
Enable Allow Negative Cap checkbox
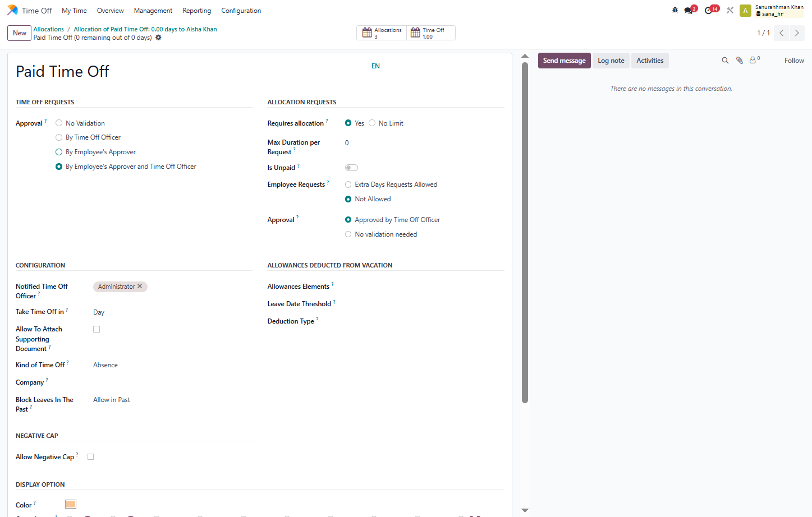[91, 456]
